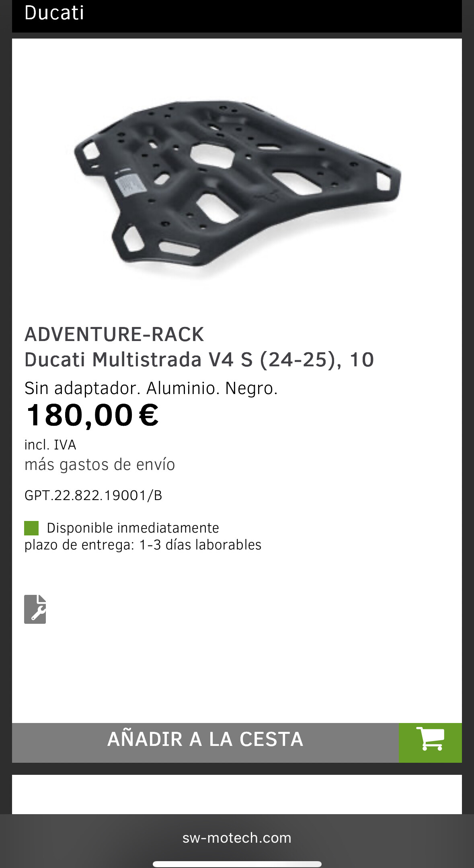This screenshot has width=474, height=868.
Task: Click the 180,00 € price
Action: point(92,415)
